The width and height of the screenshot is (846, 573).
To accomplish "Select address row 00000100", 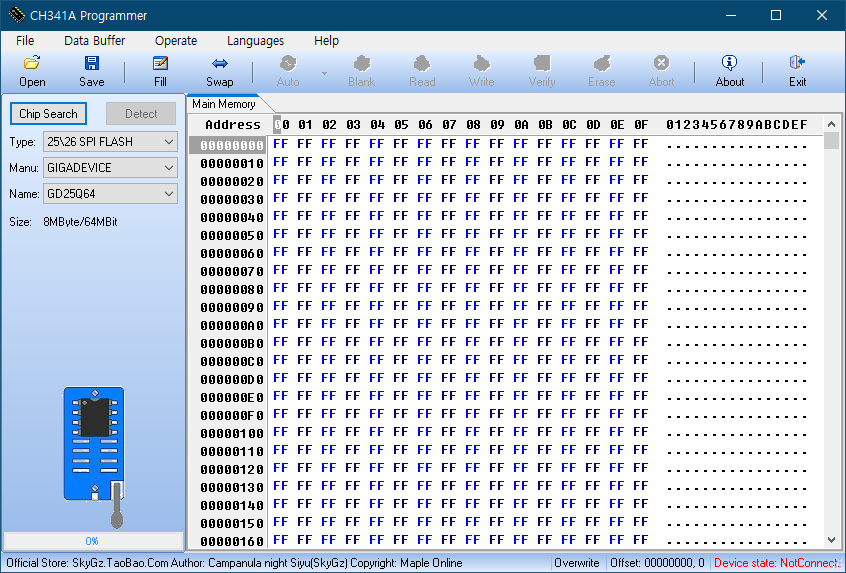I will coord(231,434).
